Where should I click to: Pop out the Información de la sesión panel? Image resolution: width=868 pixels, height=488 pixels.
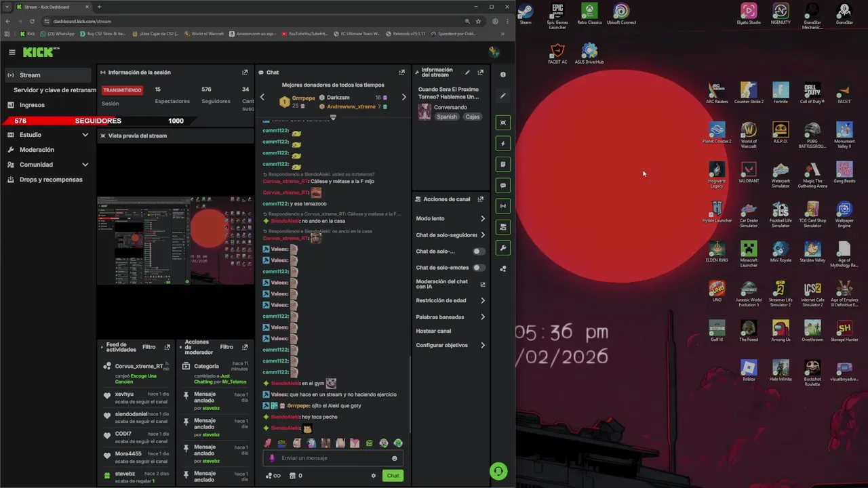[x=245, y=73]
